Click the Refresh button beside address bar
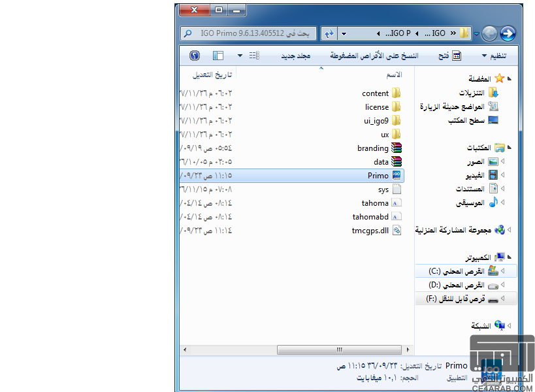 click(329, 33)
